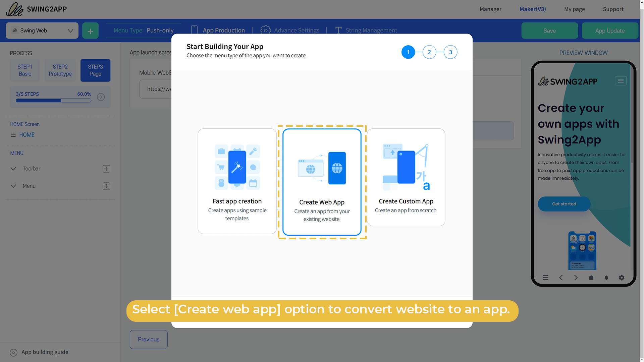
Task: Open the Swing Web app selector dropdown
Action: 42,31
